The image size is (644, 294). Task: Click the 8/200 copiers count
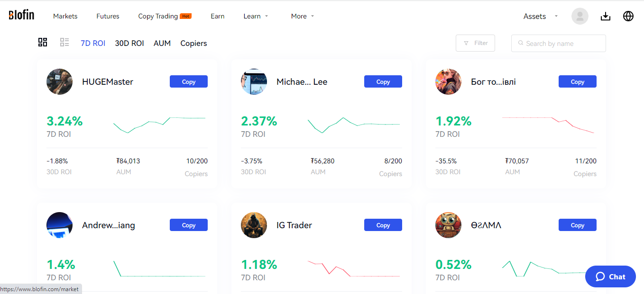click(x=393, y=161)
